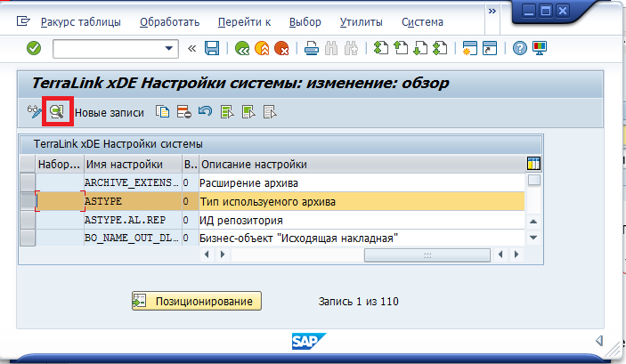Click the green Back arrow icon
Viewport: 626px width, 364px height.
coord(241,48)
